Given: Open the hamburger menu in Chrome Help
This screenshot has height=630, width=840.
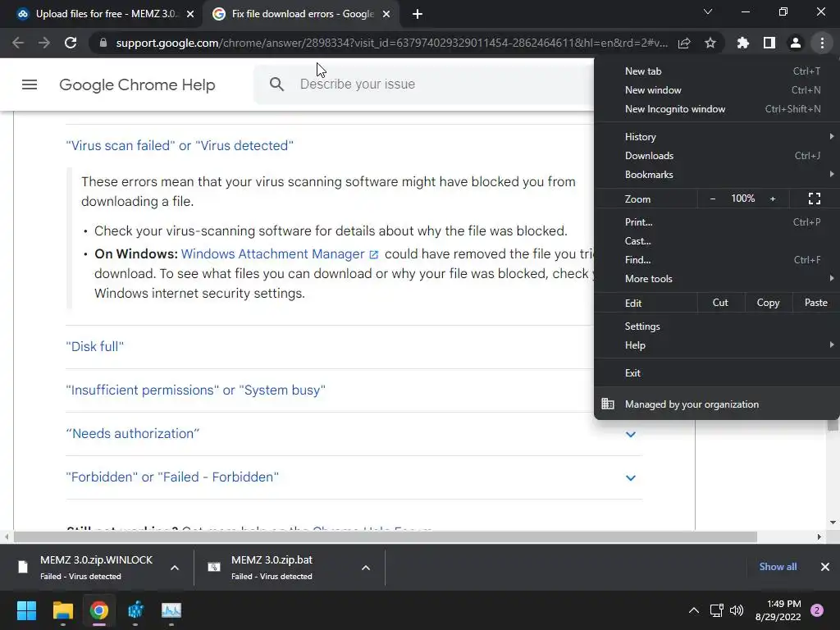Looking at the screenshot, I should (30, 84).
